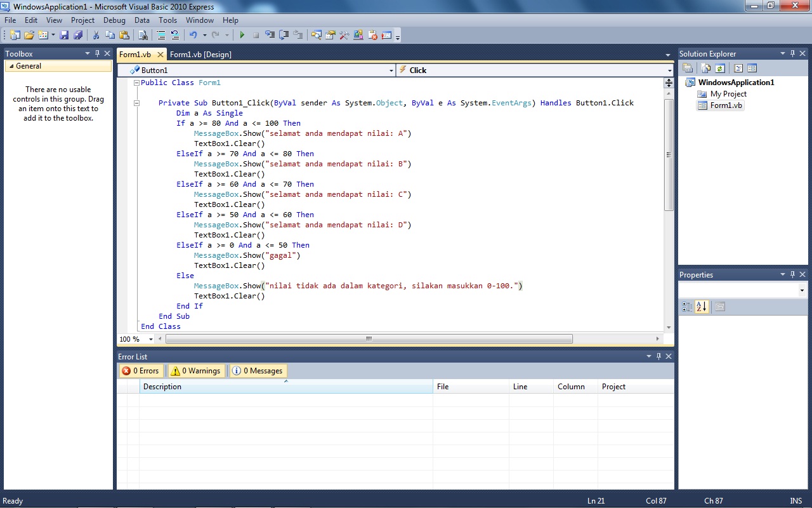This screenshot has height=508, width=812.
Task: Collapse the Button1_Click sub with its outline toggle
Action: click(136, 102)
